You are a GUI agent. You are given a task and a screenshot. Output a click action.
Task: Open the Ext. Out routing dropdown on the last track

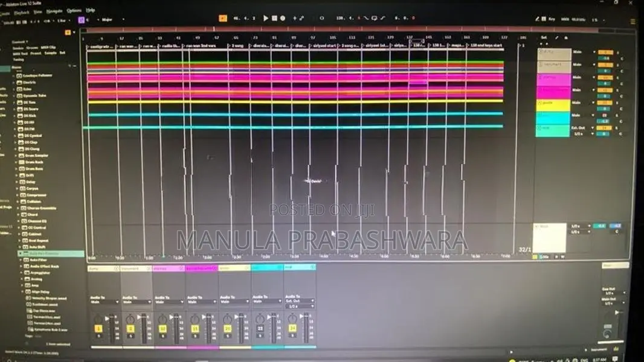pyautogui.click(x=300, y=301)
